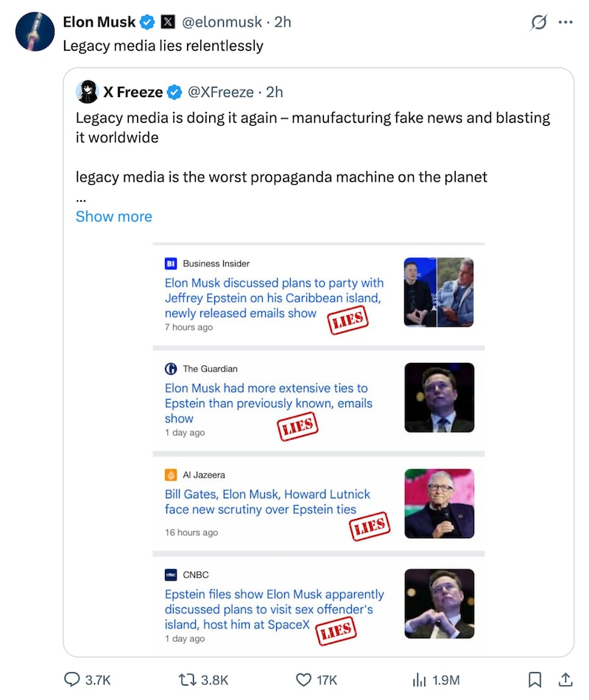Click X Freeze's profile picture
This screenshot has width=589, height=700.
(x=88, y=91)
